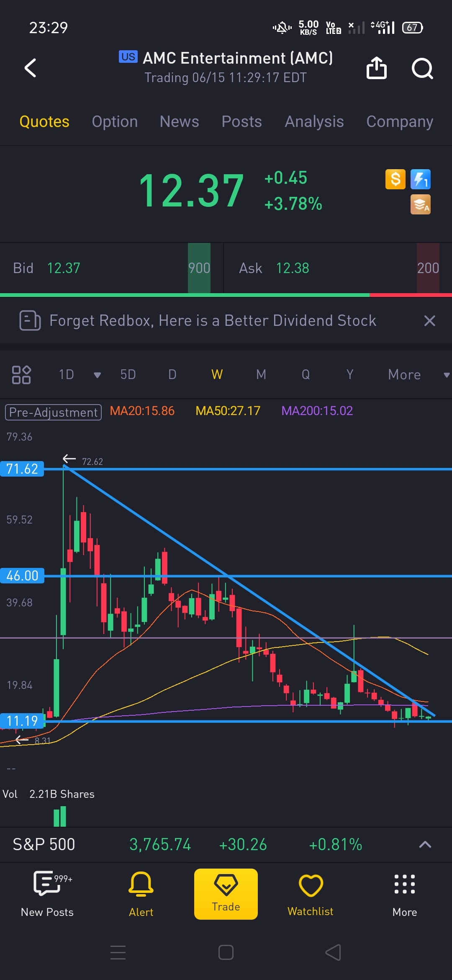The image size is (452, 980).
Task: Open the S&P 500 index name
Action: 44,844
